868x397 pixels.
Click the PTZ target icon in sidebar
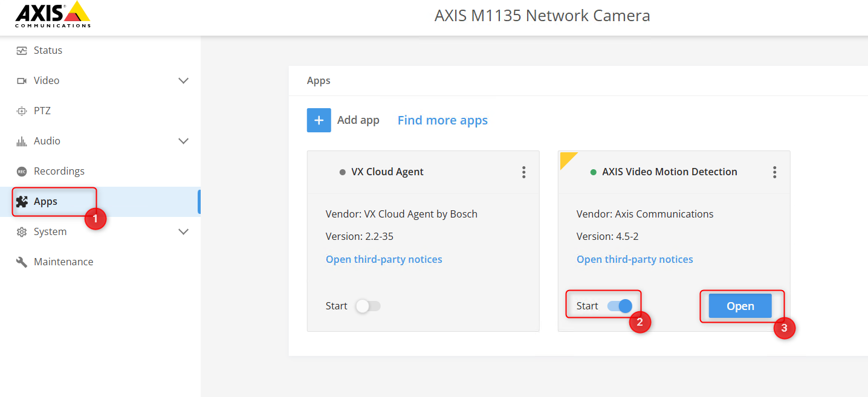22,111
